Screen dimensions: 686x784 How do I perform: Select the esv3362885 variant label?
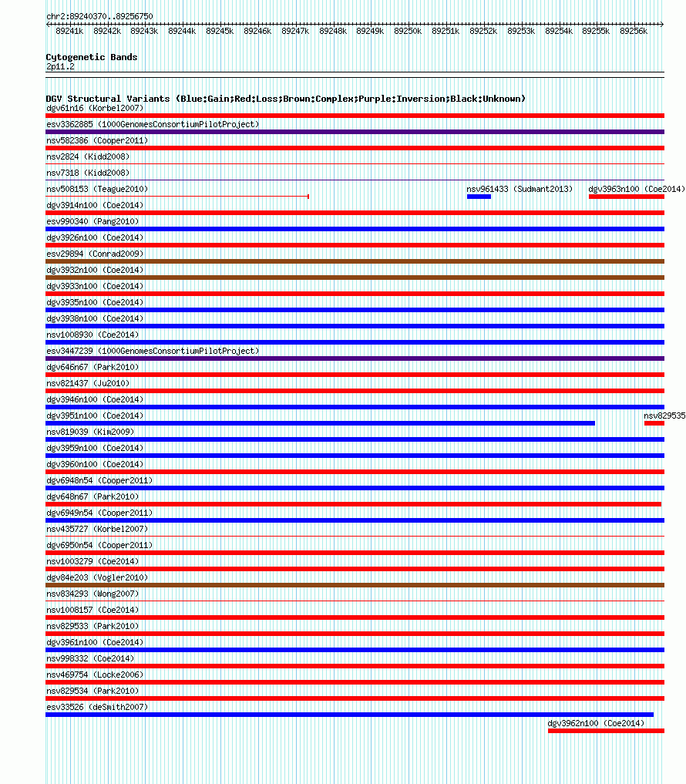[153, 124]
